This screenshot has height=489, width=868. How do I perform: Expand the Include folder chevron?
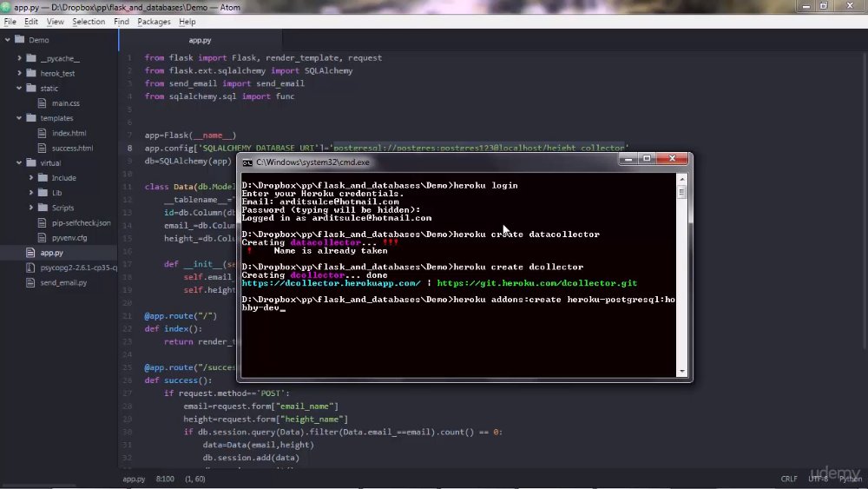pyautogui.click(x=31, y=178)
